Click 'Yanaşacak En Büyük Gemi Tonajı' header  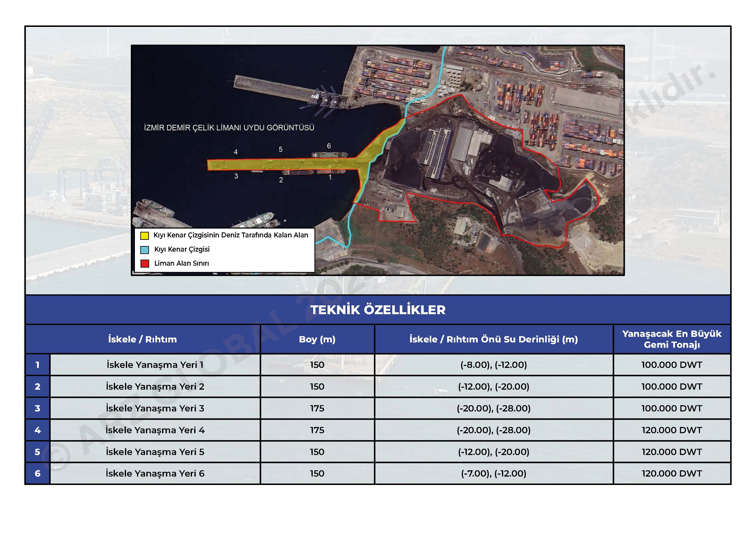point(672,339)
